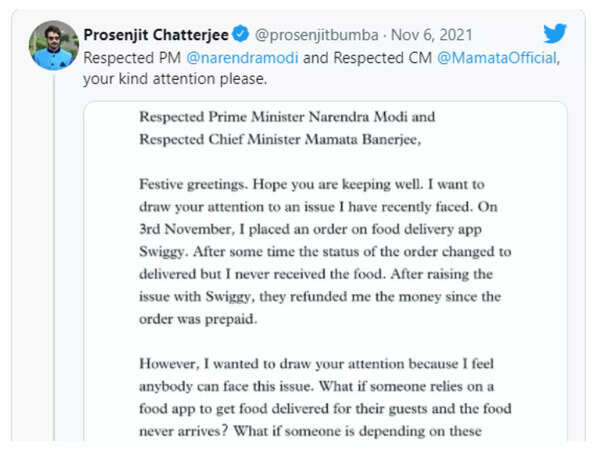600x450 pixels.
Task: Click the "order was prepaid" line
Action: [200, 321]
